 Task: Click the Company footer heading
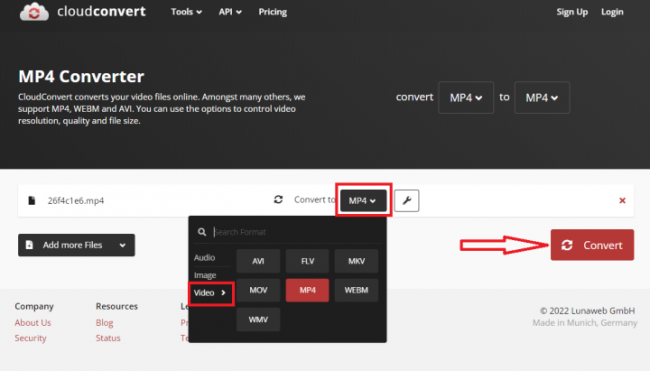pos(34,306)
